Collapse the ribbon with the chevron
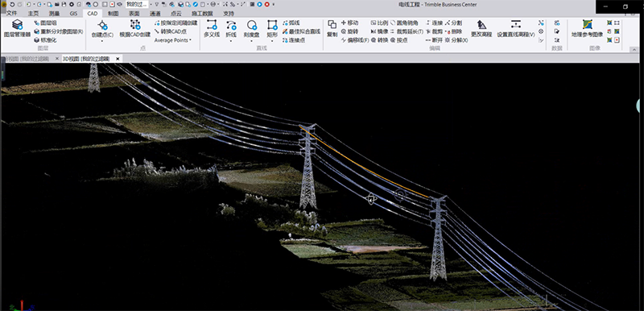644x311 pixels. point(634,49)
